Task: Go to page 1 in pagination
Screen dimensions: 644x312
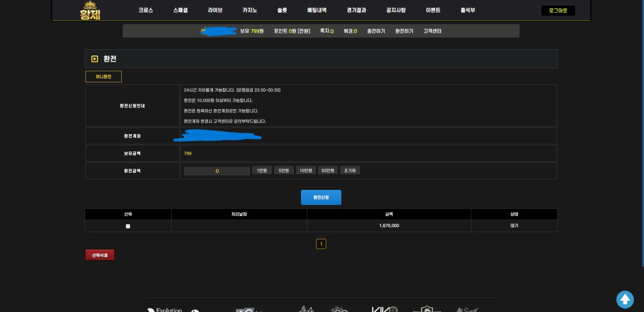Action: click(321, 244)
